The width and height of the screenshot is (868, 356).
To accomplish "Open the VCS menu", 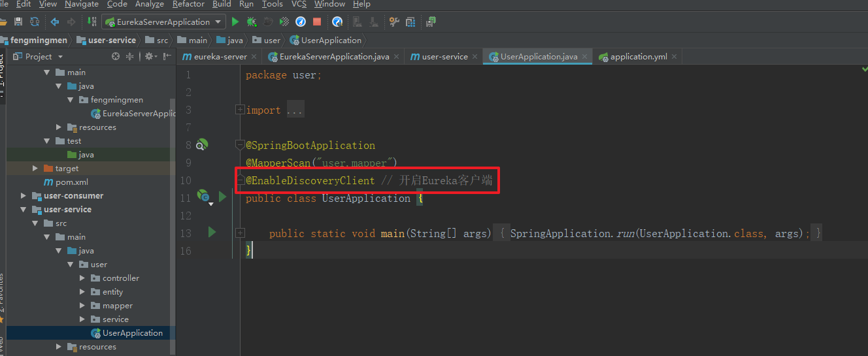I will coord(299,4).
